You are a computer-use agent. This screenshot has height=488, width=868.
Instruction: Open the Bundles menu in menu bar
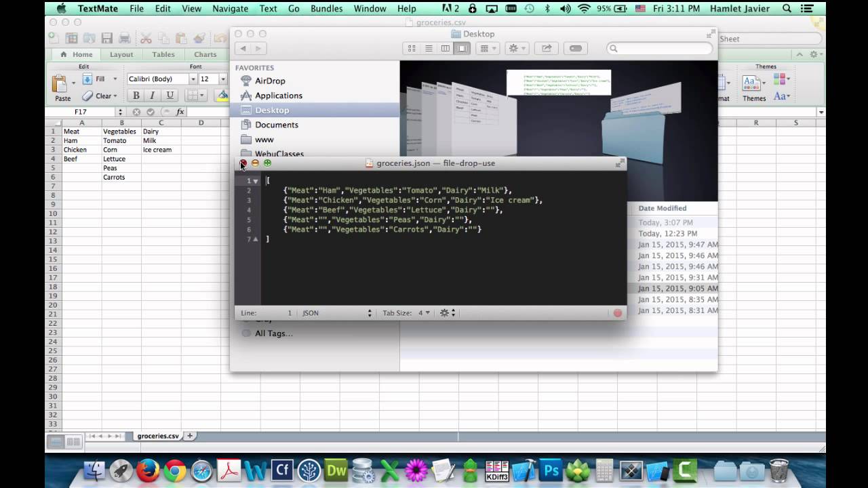point(328,8)
